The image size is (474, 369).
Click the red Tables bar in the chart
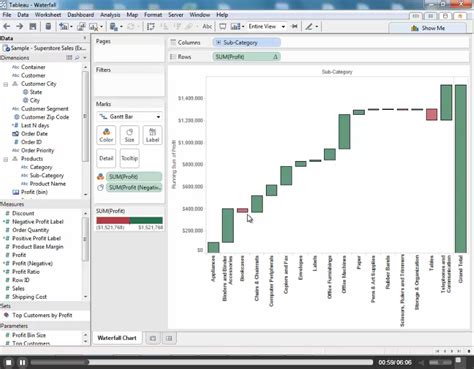432,114
